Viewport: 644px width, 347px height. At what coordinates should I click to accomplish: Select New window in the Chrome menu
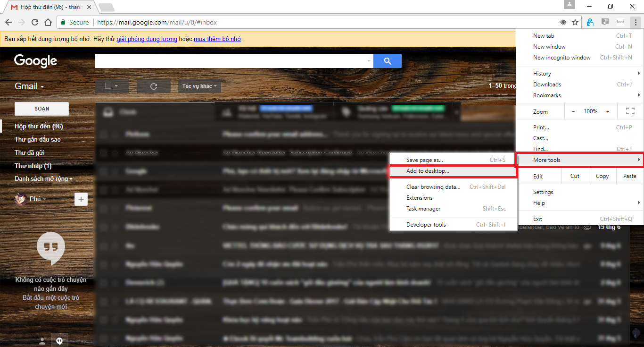580,47
